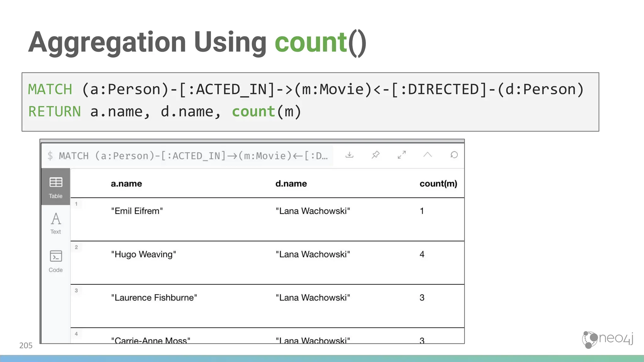Click the green count keyword in the slide title
The image size is (644, 362).
(311, 42)
